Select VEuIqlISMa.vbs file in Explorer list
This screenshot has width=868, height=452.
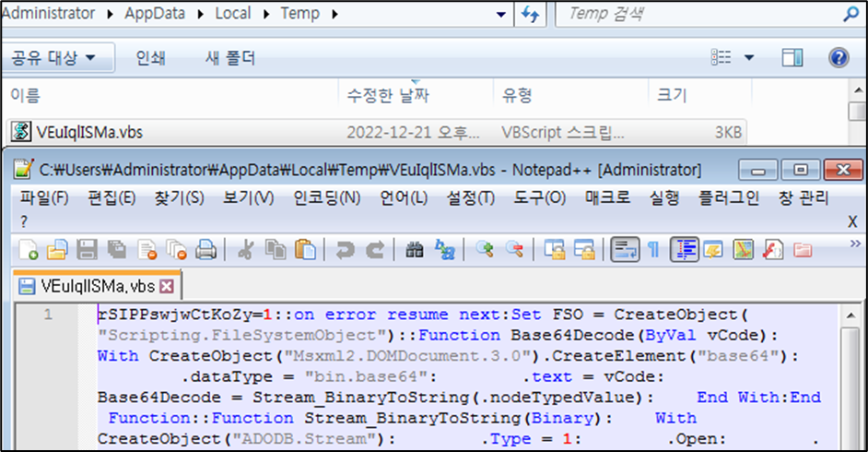pos(377,132)
